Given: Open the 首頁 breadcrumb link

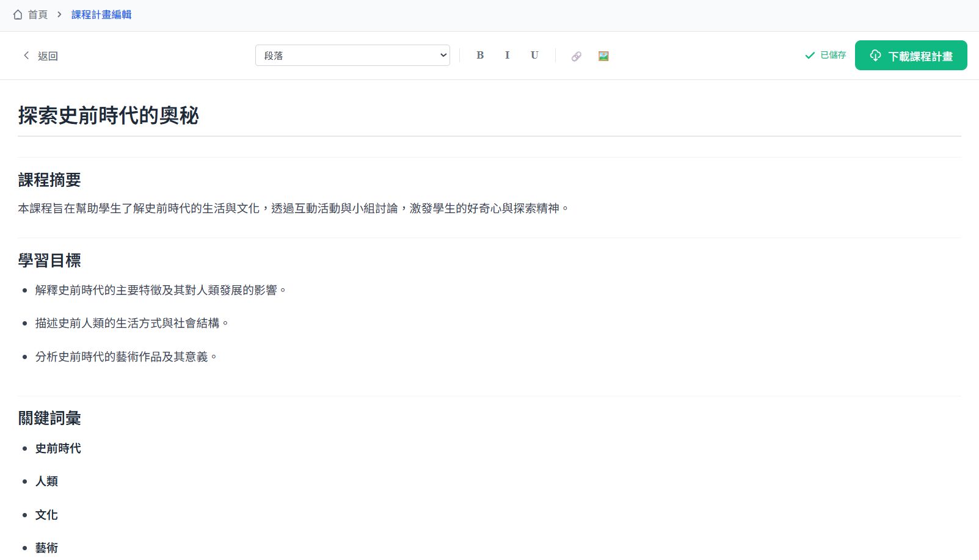Looking at the screenshot, I should coord(38,15).
